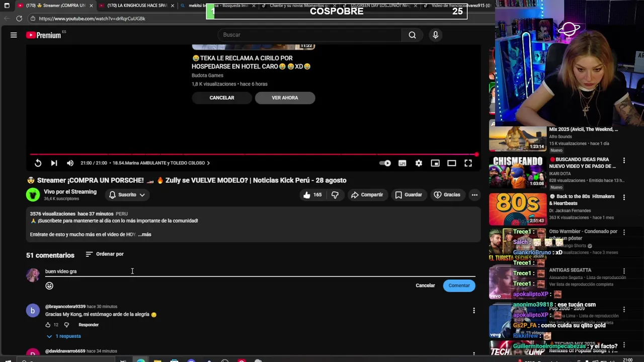Viewport: 644px width, 362px height.
Task: Open options menu for brayancotera9339 comment
Action: point(473,311)
